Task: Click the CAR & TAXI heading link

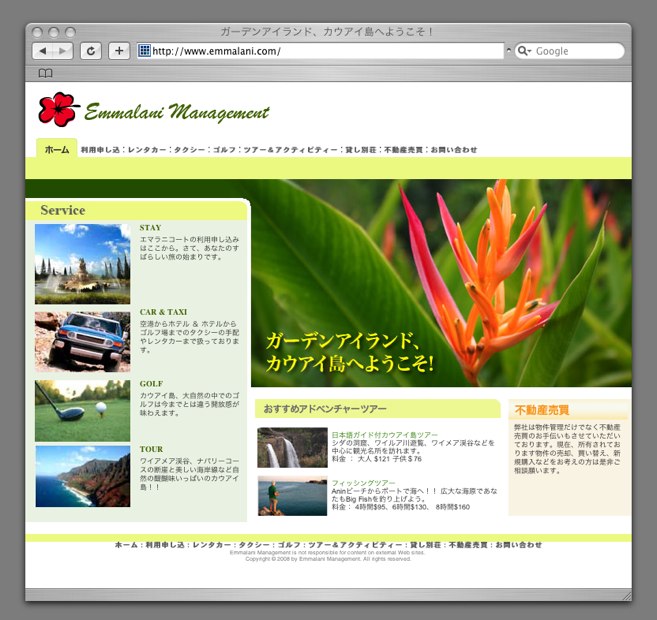Action: point(163,312)
